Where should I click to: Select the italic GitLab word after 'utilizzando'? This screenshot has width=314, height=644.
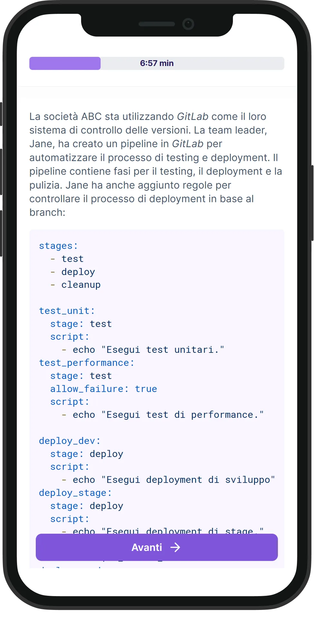193,116
